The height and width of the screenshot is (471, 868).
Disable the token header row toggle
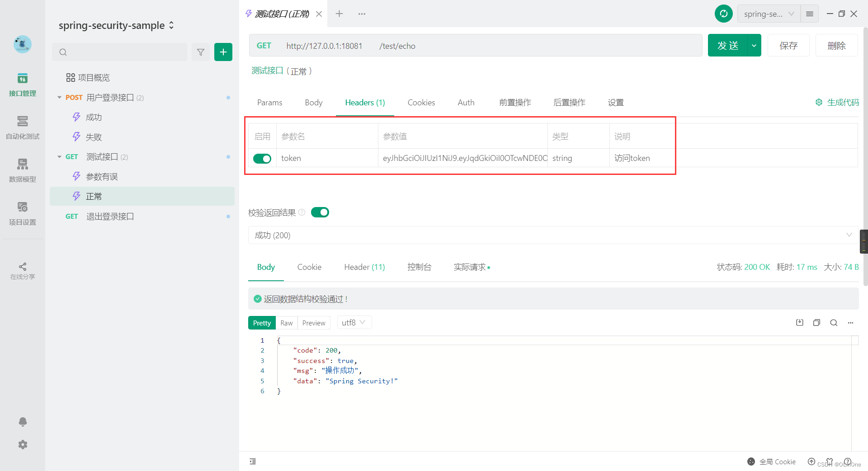[x=262, y=158]
